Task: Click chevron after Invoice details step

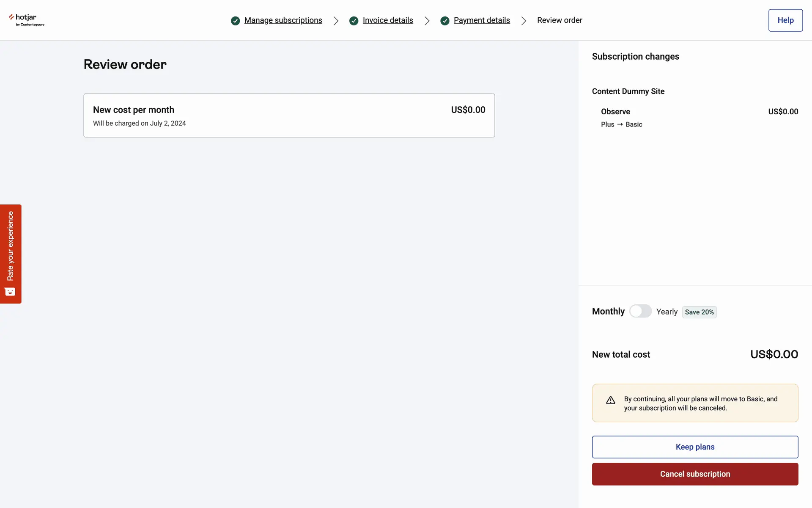Action: [x=427, y=21]
